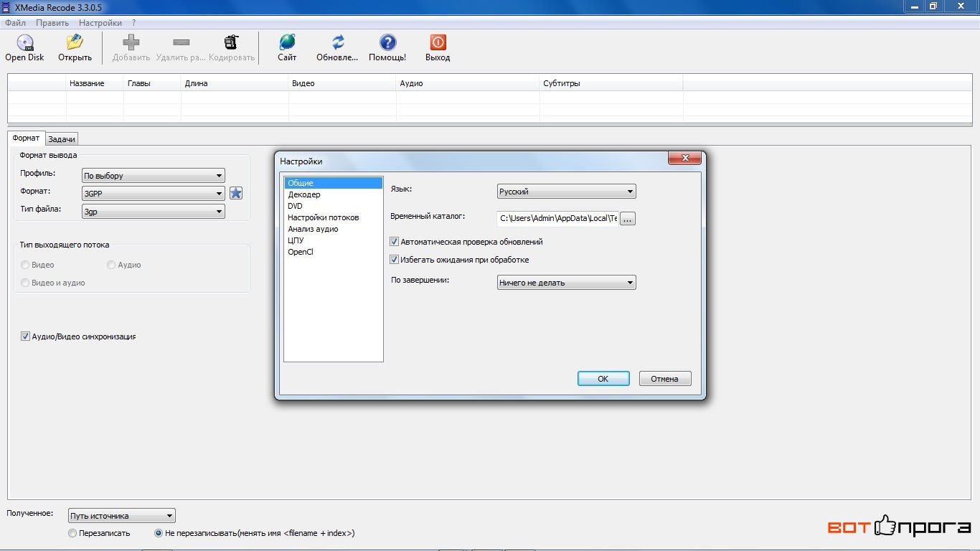Click the Open Disk toolbar icon
The image size is (980, 551).
coord(25,42)
